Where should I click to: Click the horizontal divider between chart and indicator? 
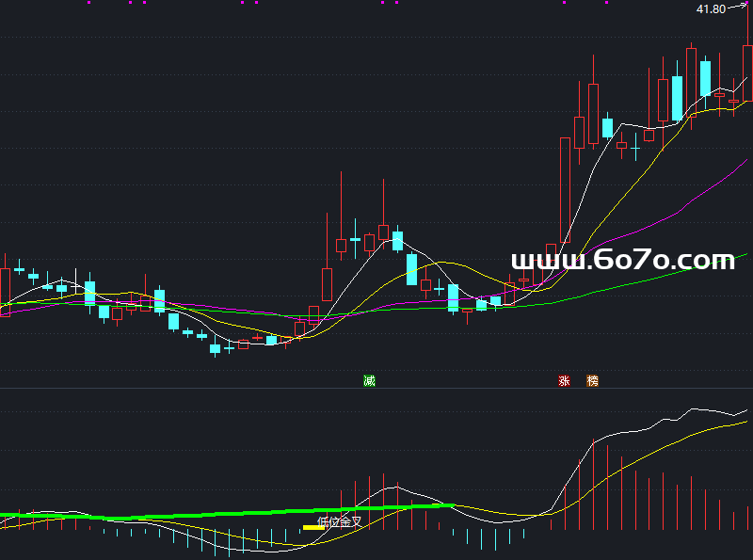[x=376, y=389]
